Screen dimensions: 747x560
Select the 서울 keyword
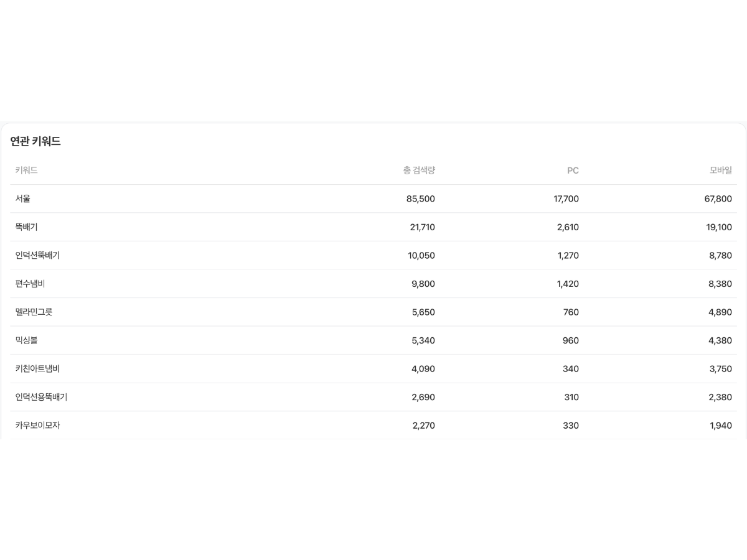coord(23,199)
